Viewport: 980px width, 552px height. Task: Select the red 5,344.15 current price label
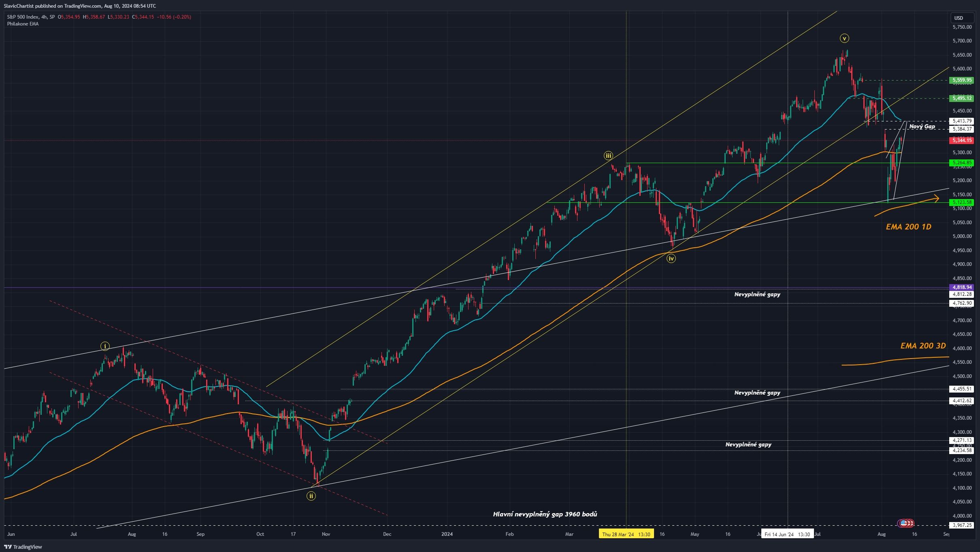[961, 140]
